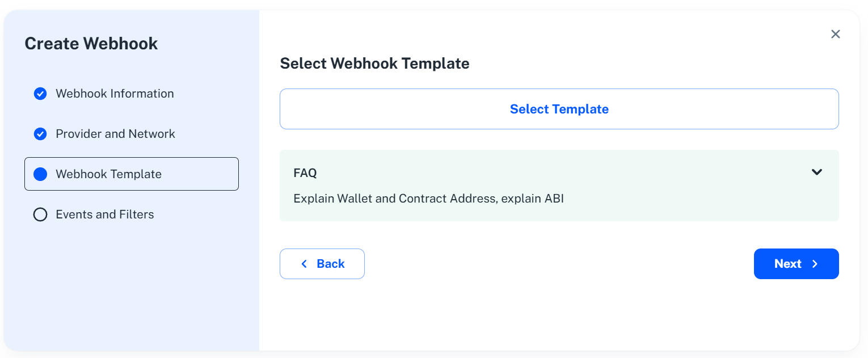The image size is (868, 358).
Task: Click the close X at the top right
Action: tap(835, 34)
